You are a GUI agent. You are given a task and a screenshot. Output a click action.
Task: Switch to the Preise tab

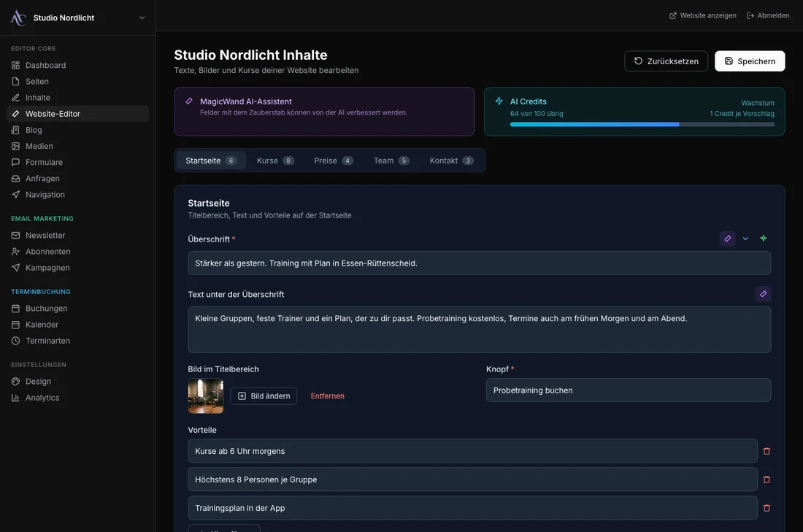[x=334, y=161]
